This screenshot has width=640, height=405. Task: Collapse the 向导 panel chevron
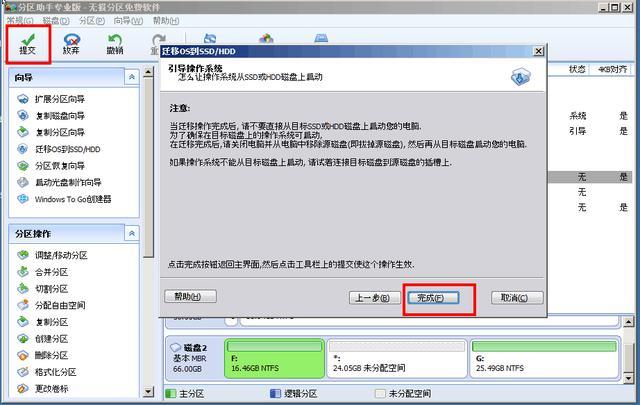[131, 77]
